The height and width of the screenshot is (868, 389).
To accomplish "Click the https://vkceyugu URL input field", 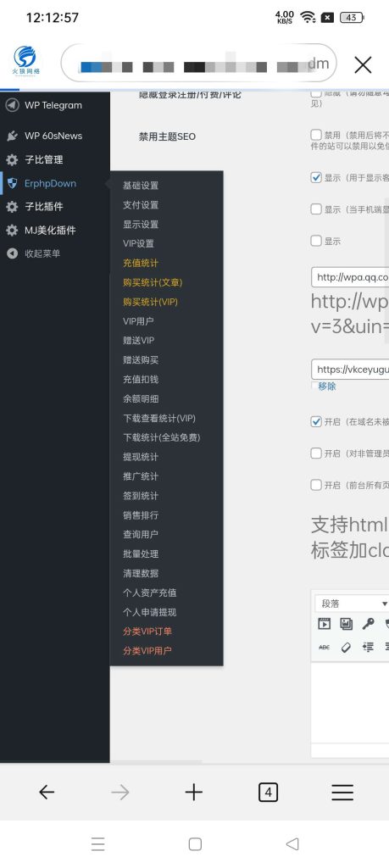I will coord(350,370).
